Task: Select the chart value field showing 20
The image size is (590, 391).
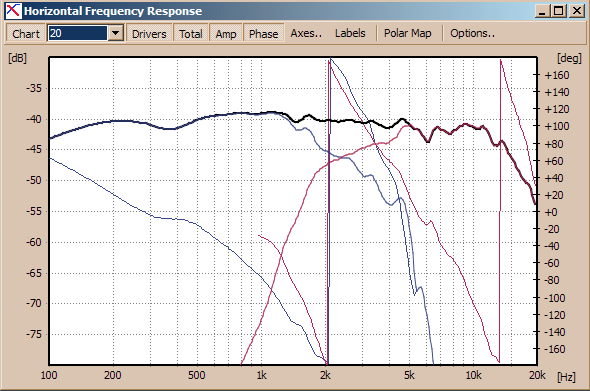Action: [78, 33]
